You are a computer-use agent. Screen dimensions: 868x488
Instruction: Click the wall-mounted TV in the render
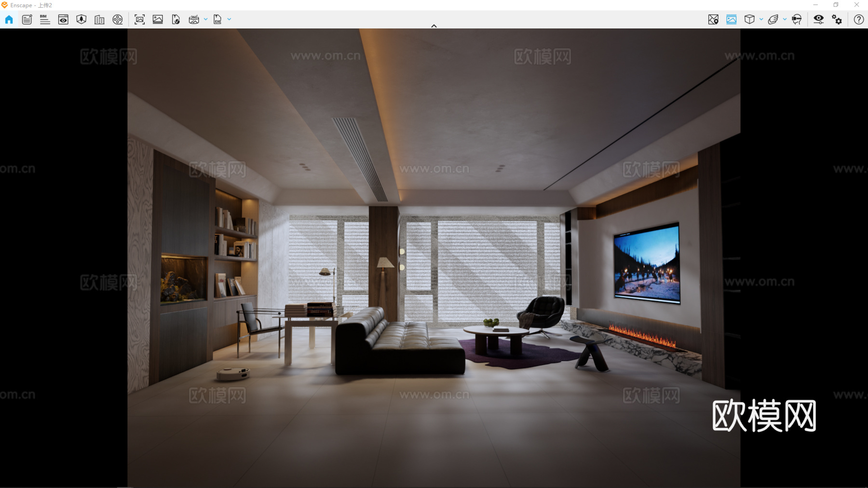pos(647,263)
